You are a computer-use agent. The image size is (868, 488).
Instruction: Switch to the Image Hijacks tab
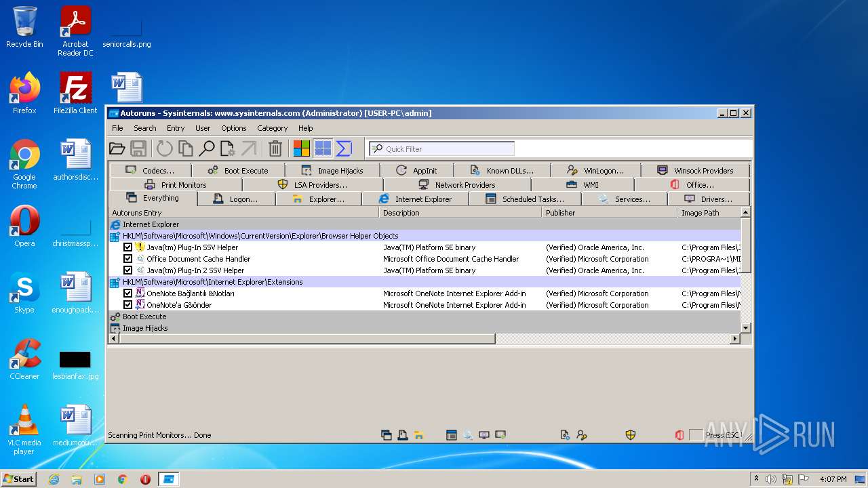pyautogui.click(x=332, y=171)
